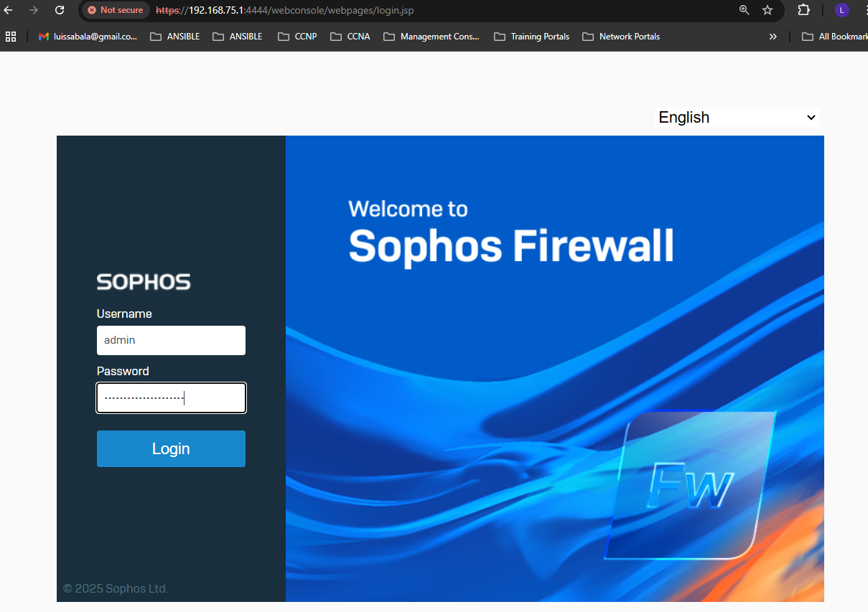This screenshot has width=868, height=612.
Task: Open the second ANSIBLE bookmark folder
Action: click(x=238, y=37)
